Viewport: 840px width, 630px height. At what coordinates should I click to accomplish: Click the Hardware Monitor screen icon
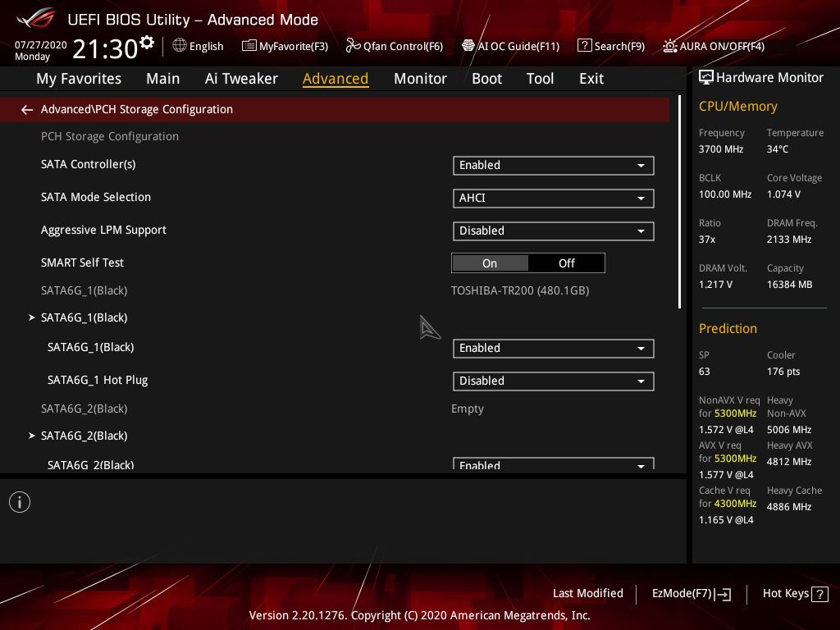pyautogui.click(x=706, y=78)
